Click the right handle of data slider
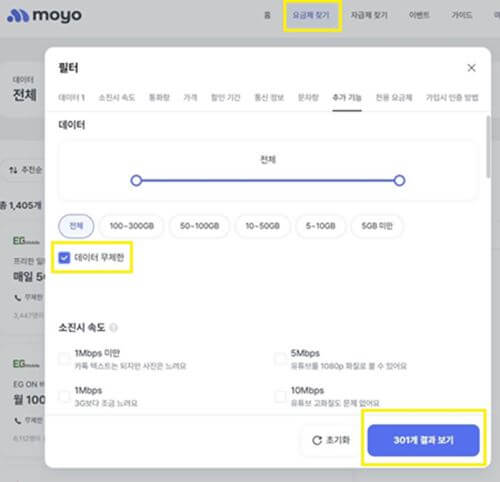Image resolution: width=500 pixels, height=482 pixels. [399, 181]
